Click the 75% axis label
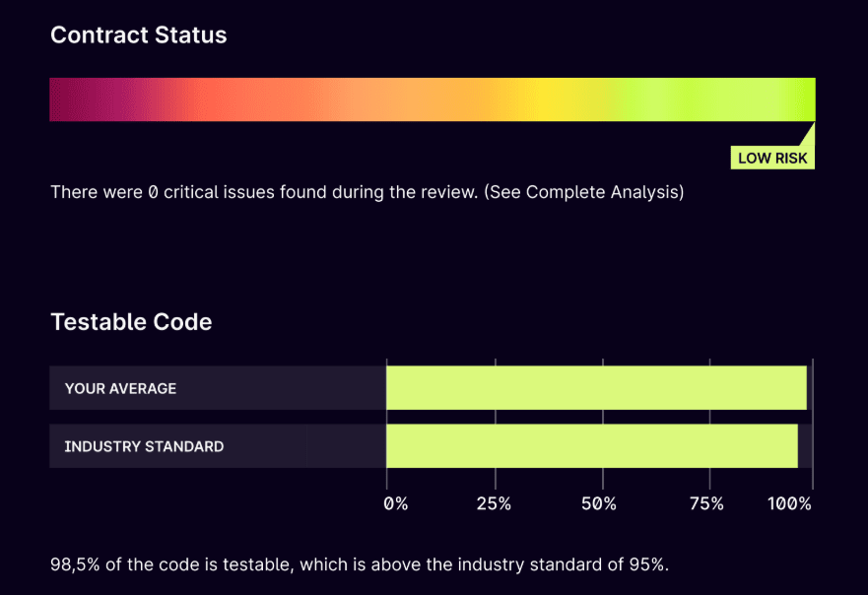The width and height of the screenshot is (868, 595). [x=705, y=504]
